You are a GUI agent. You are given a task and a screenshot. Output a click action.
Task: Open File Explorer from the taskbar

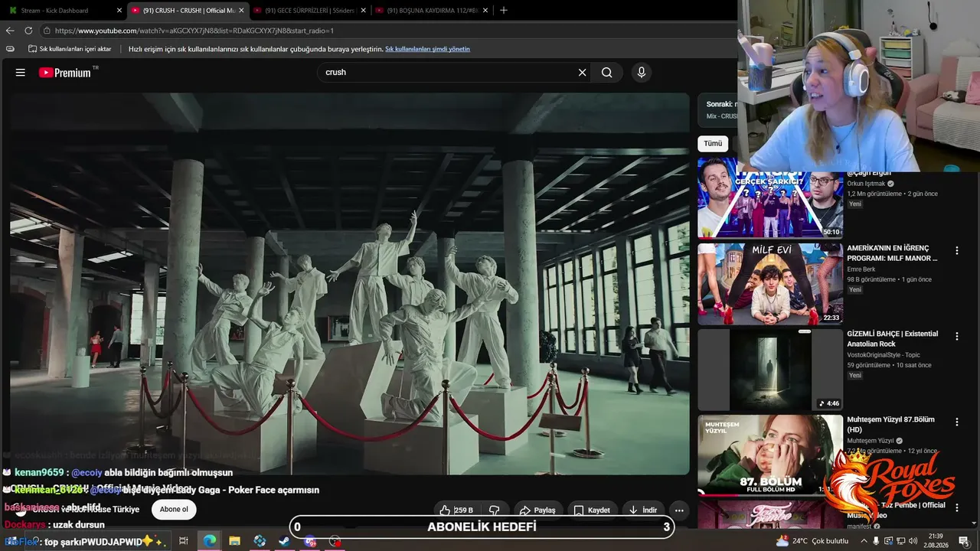pos(234,541)
